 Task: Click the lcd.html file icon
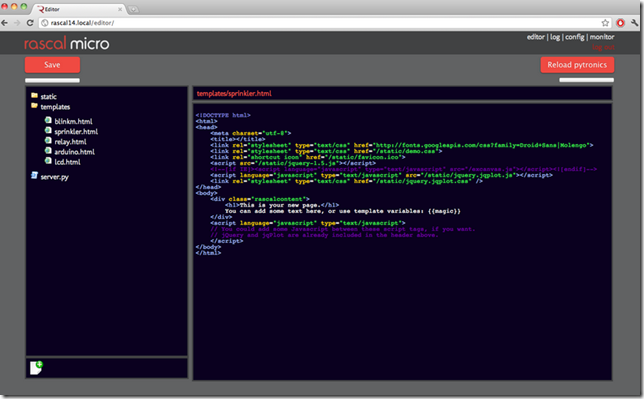[48, 161]
